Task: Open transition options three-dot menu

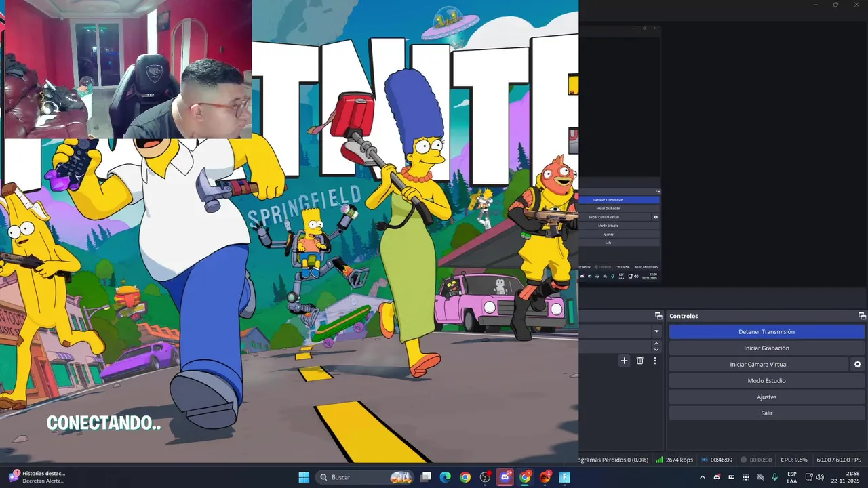Action: (654, 361)
